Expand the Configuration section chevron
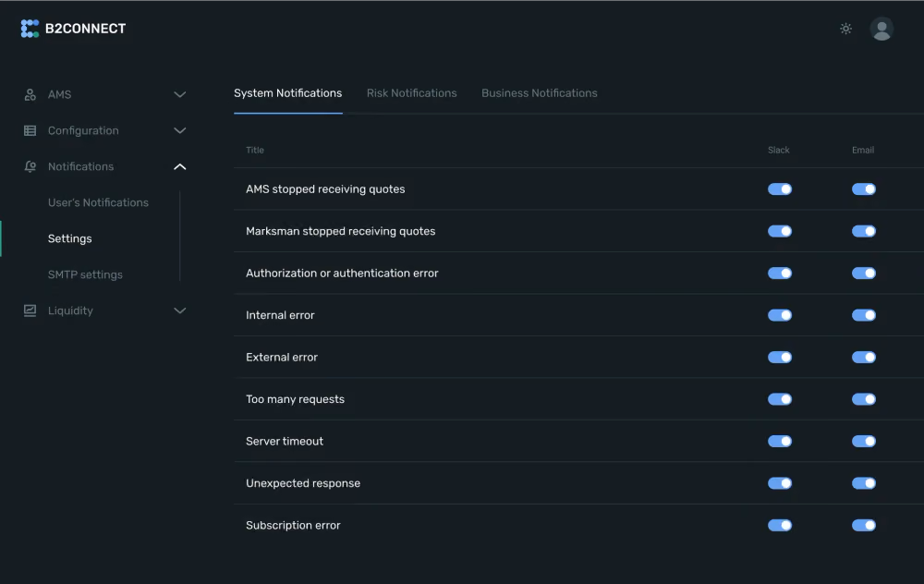 coord(180,130)
